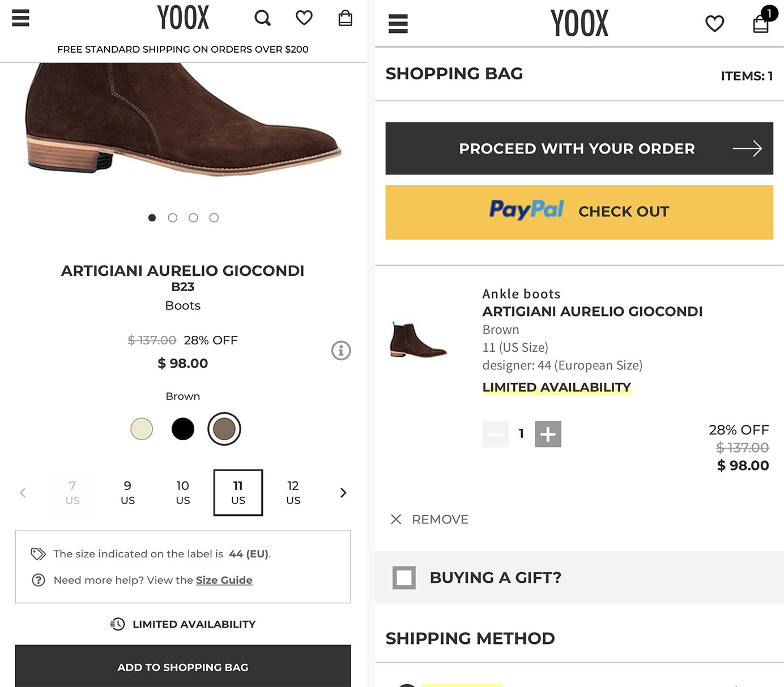Open hamburger menu on product page
784x687 pixels.
pos(21,18)
